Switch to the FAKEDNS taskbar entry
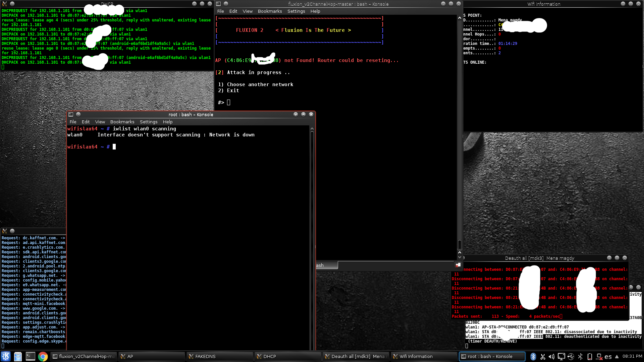This screenshot has width=644, height=362. (220, 356)
